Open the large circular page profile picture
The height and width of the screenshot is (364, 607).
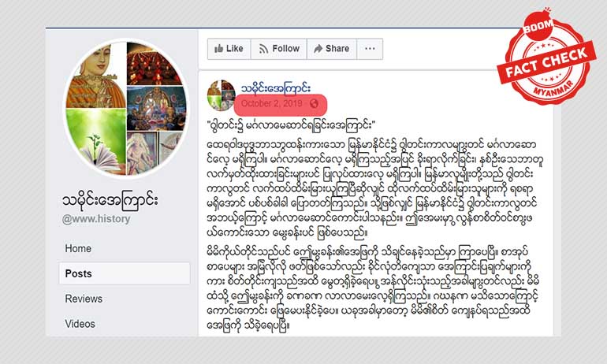tap(126, 107)
